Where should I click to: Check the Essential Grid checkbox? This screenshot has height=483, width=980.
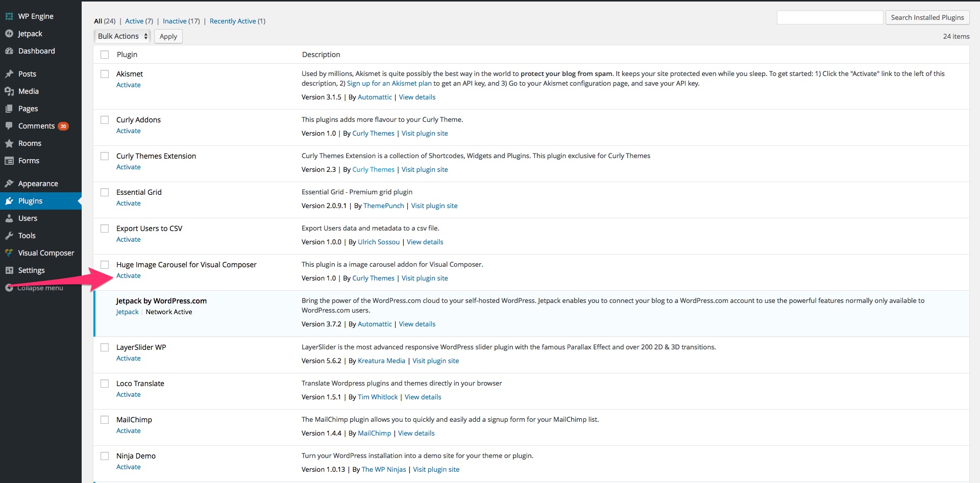[x=105, y=192]
